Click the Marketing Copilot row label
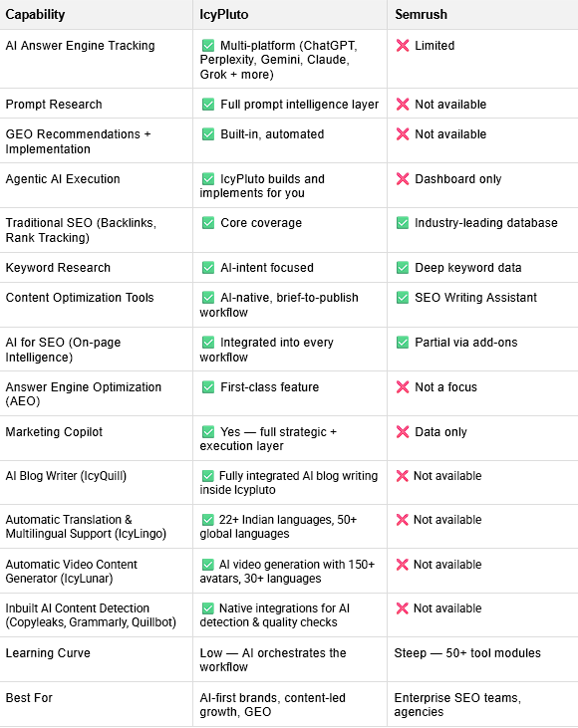The height and width of the screenshot is (728, 578). pyautogui.click(x=54, y=432)
